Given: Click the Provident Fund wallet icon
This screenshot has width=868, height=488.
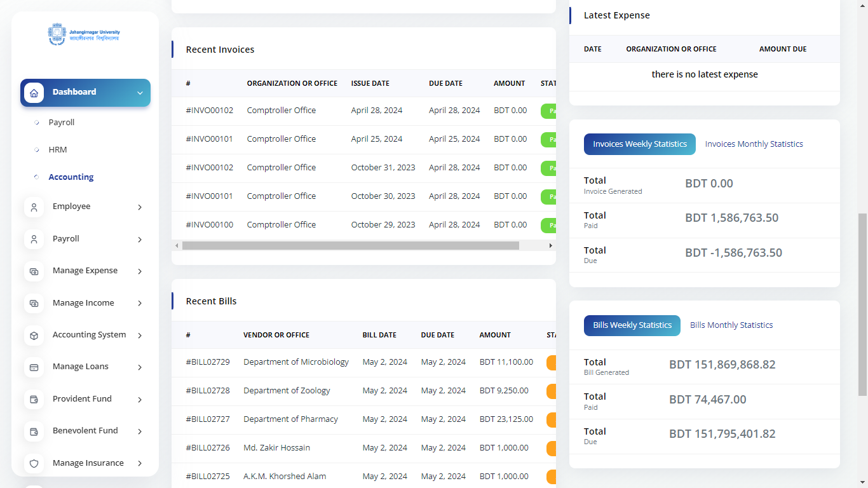Looking at the screenshot, I should pos(34,400).
